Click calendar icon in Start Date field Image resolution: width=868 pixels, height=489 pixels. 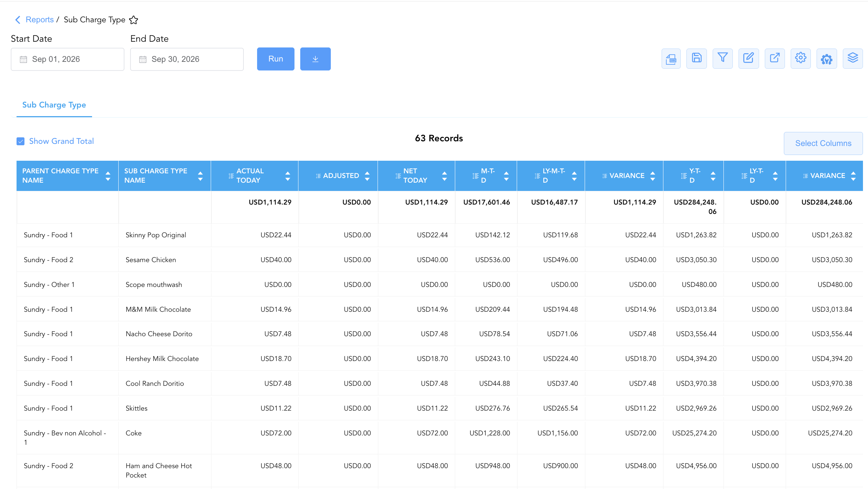23,59
